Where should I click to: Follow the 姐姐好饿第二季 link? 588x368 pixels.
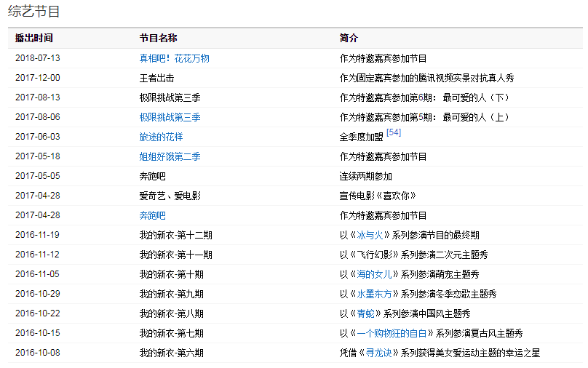170,156
